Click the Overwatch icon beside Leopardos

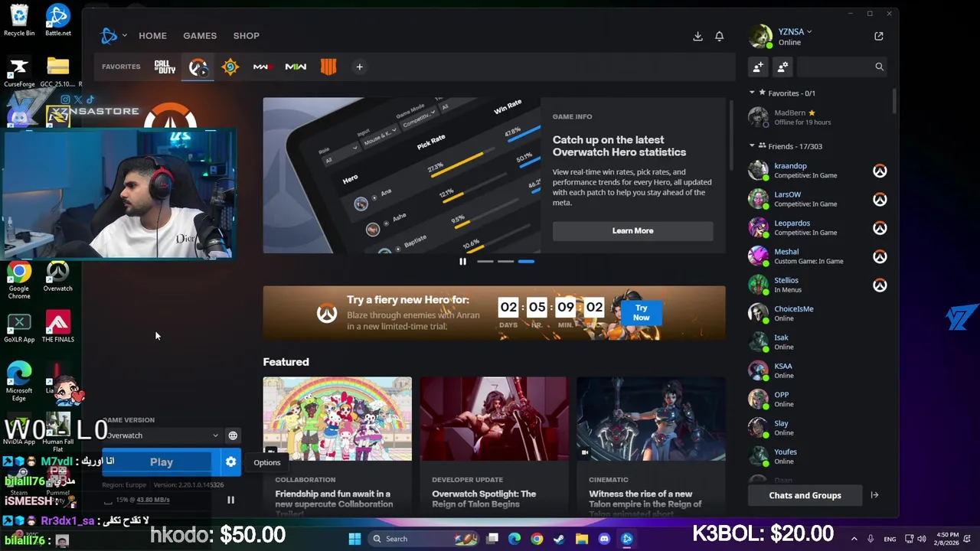[880, 228]
